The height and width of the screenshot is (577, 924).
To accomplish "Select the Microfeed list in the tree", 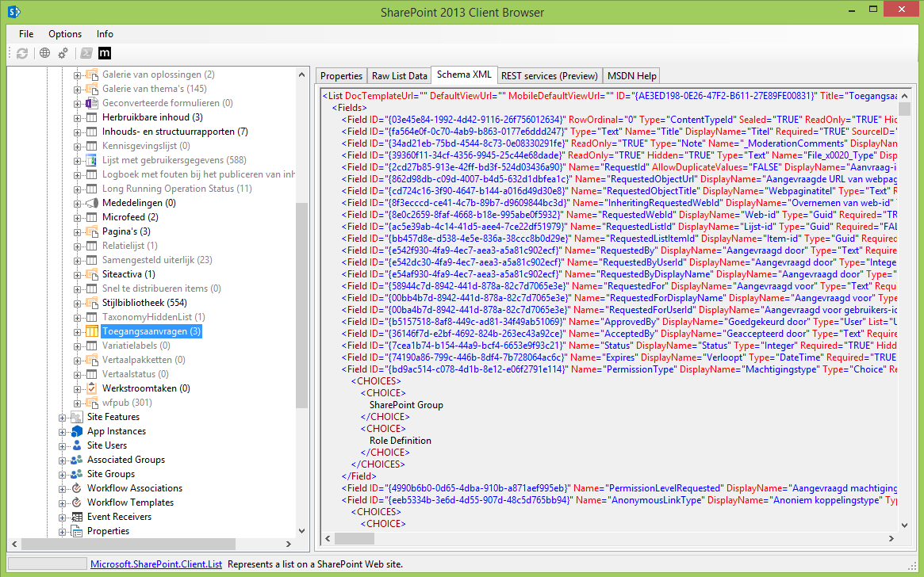I will pyautogui.click(x=131, y=216).
